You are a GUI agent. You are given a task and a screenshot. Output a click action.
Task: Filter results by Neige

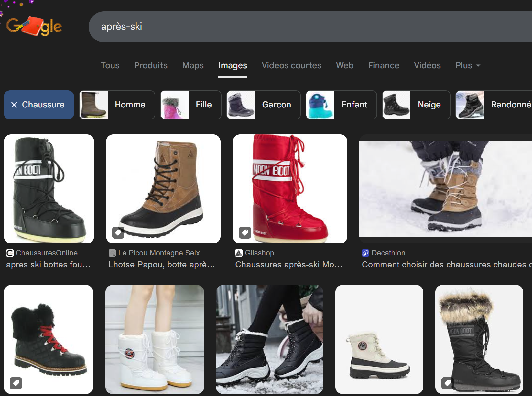[x=416, y=105]
